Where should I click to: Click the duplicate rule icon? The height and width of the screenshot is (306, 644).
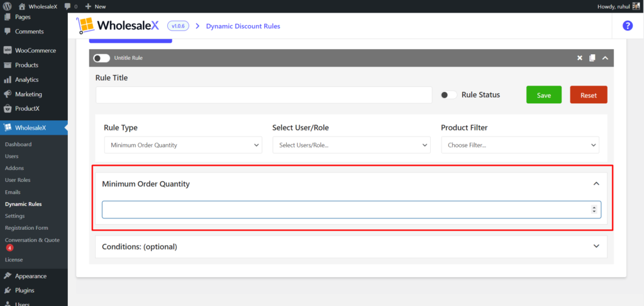click(592, 58)
